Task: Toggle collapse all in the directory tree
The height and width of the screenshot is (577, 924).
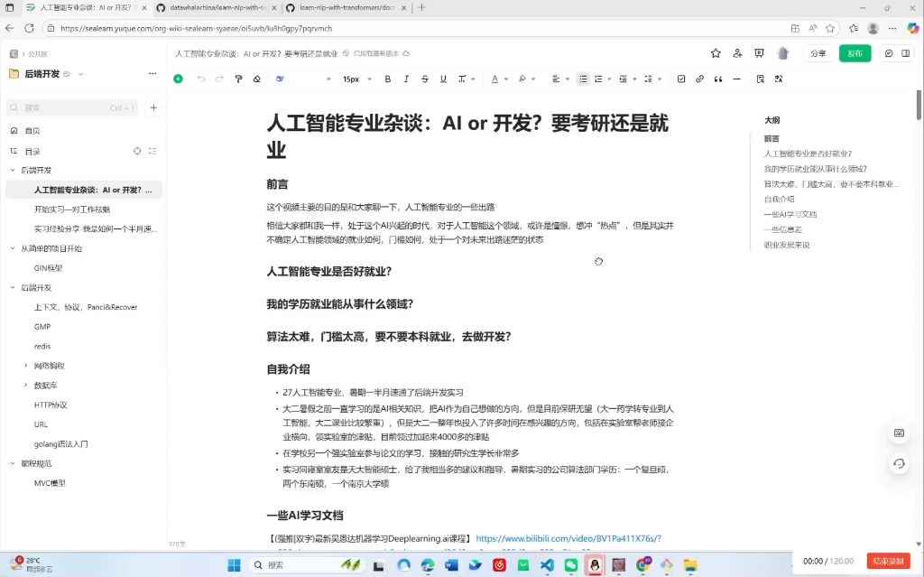Action: click(152, 151)
